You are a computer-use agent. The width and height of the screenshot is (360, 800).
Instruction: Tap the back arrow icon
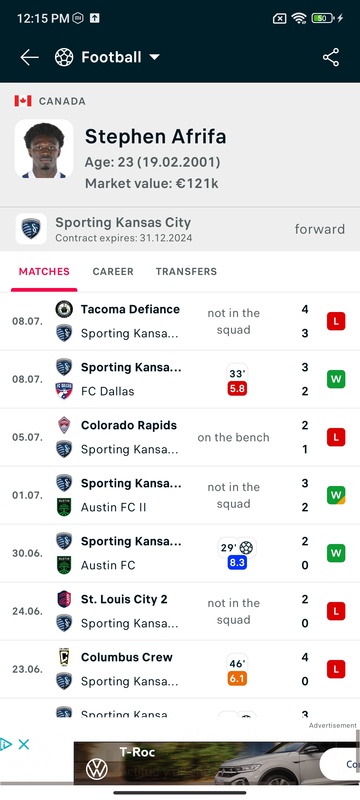pos(30,57)
